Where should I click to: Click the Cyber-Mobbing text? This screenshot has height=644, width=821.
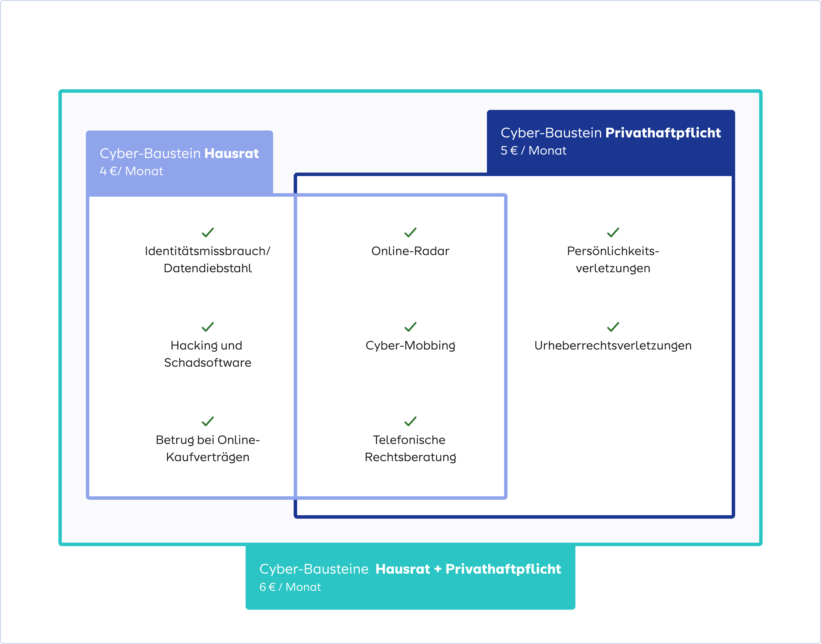click(x=410, y=345)
